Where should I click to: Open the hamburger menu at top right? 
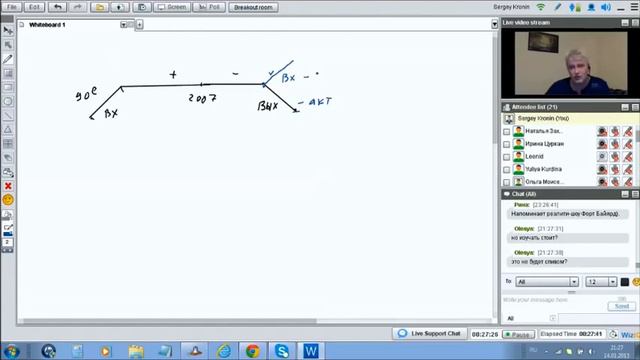click(635, 7)
